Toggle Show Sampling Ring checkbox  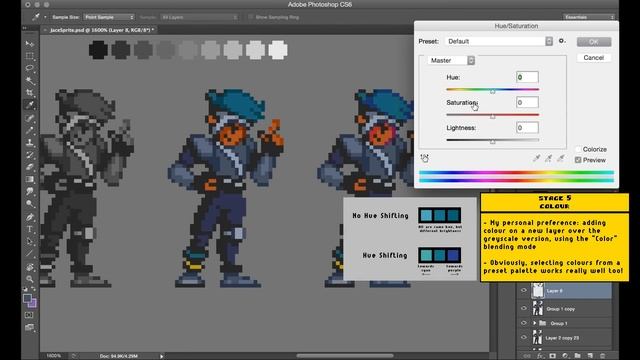251,17
